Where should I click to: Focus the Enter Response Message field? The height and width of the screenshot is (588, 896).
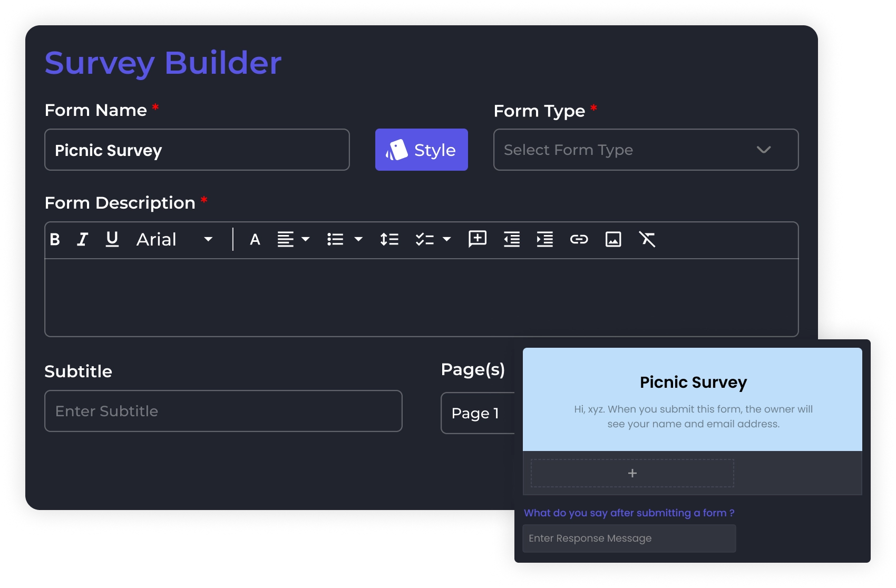(x=629, y=538)
